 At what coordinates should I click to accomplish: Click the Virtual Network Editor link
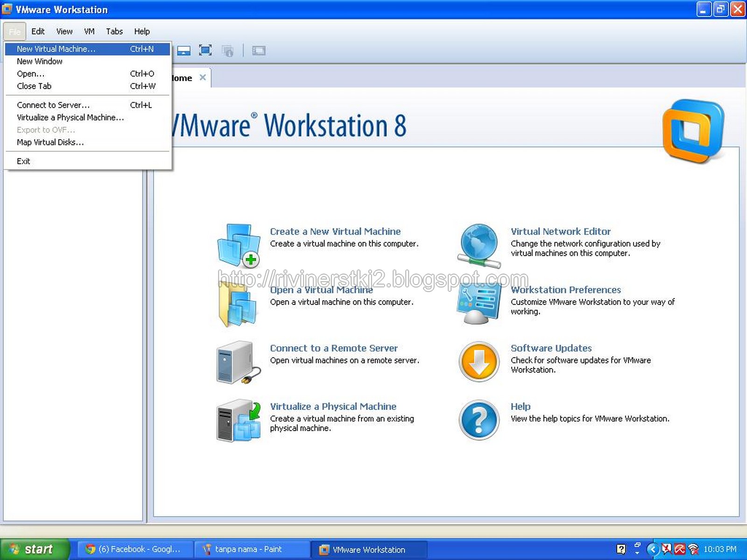[561, 231]
